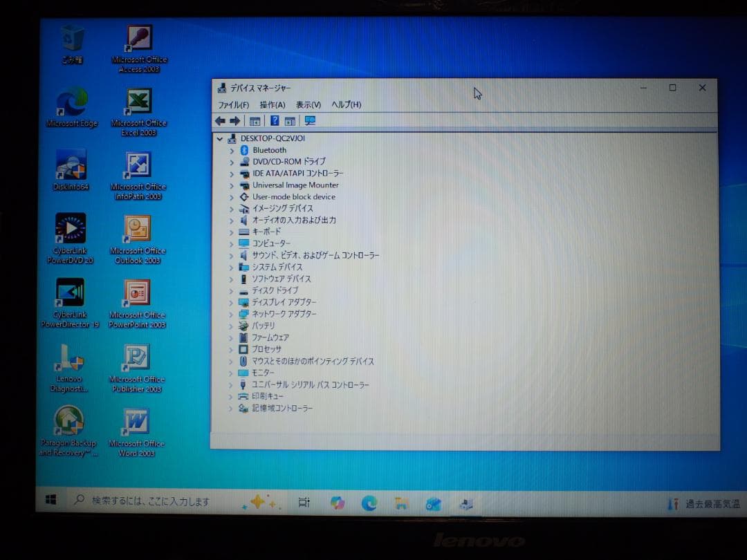Click the taskbar search box

tap(151, 501)
